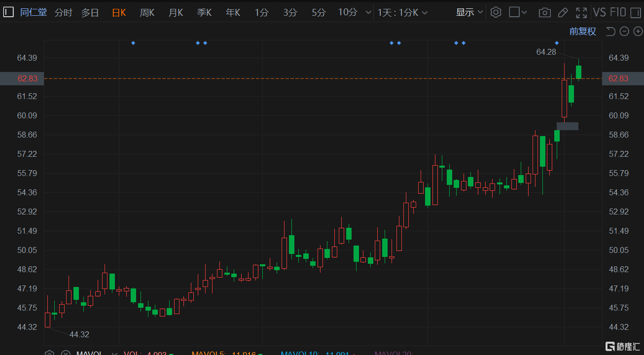
Task: Enter fullscreen chart mode
Action: click(x=581, y=12)
